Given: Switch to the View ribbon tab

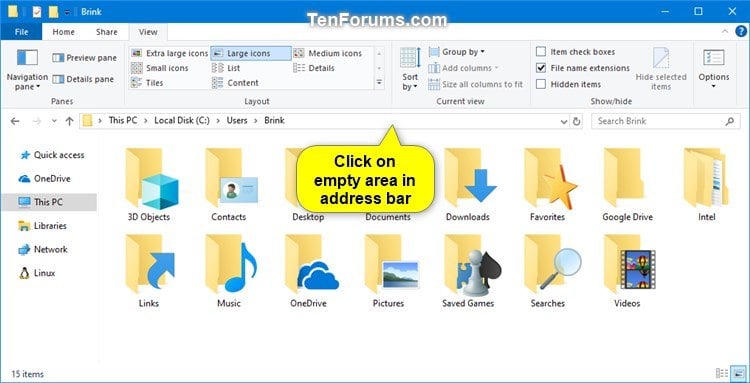Looking at the screenshot, I should (x=148, y=32).
